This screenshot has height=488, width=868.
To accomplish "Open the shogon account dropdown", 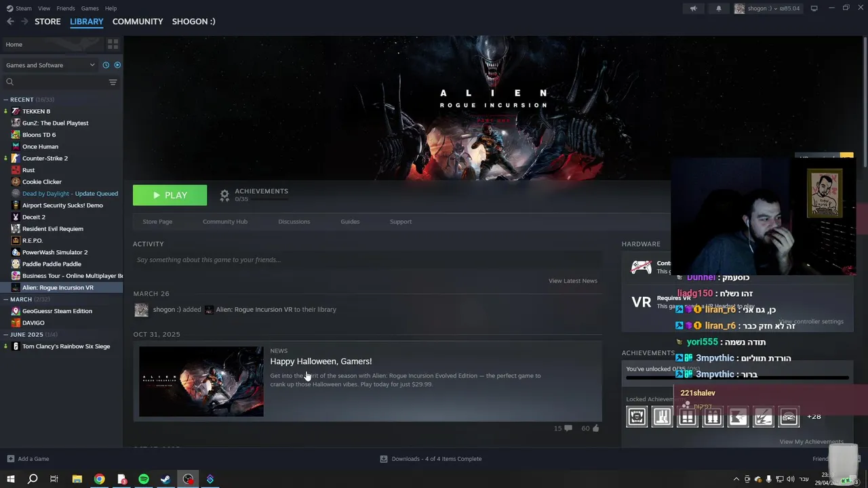I will 767,8.
